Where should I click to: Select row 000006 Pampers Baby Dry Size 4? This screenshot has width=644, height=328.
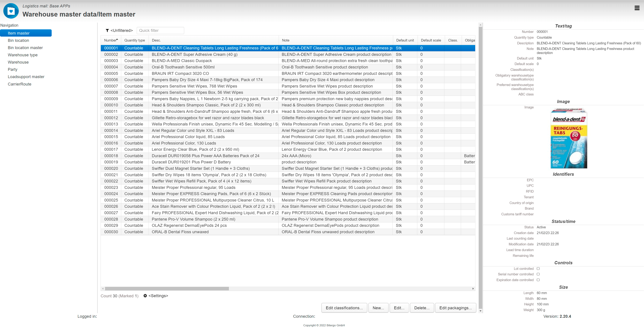coord(288,80)
